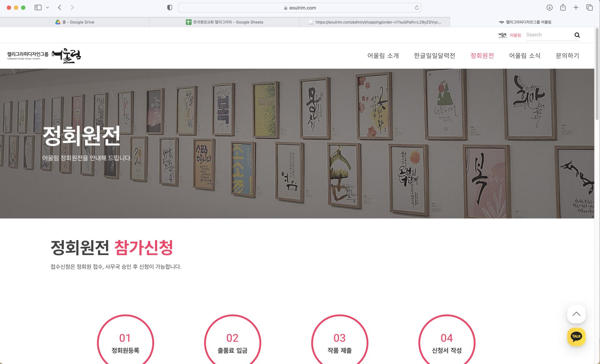Click the scroll-to-top arrow button
Viewport: 600px width, 364px height.
point(576,314)
